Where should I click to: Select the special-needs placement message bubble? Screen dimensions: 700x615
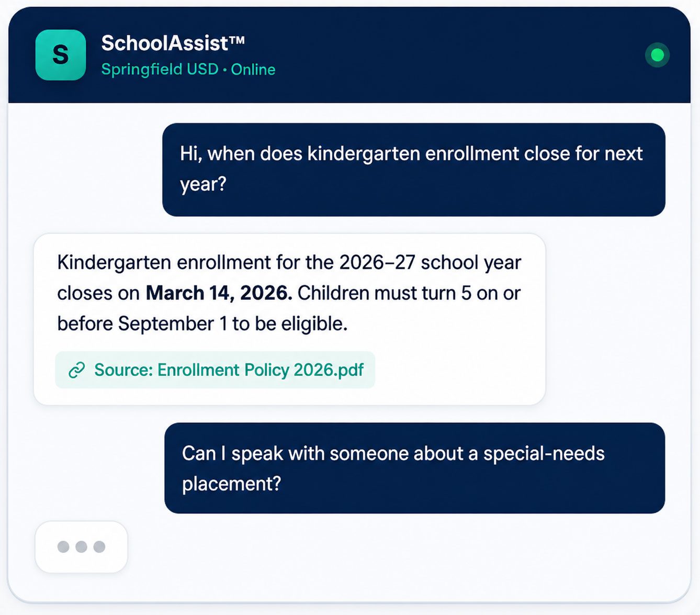tap(415, 468)
